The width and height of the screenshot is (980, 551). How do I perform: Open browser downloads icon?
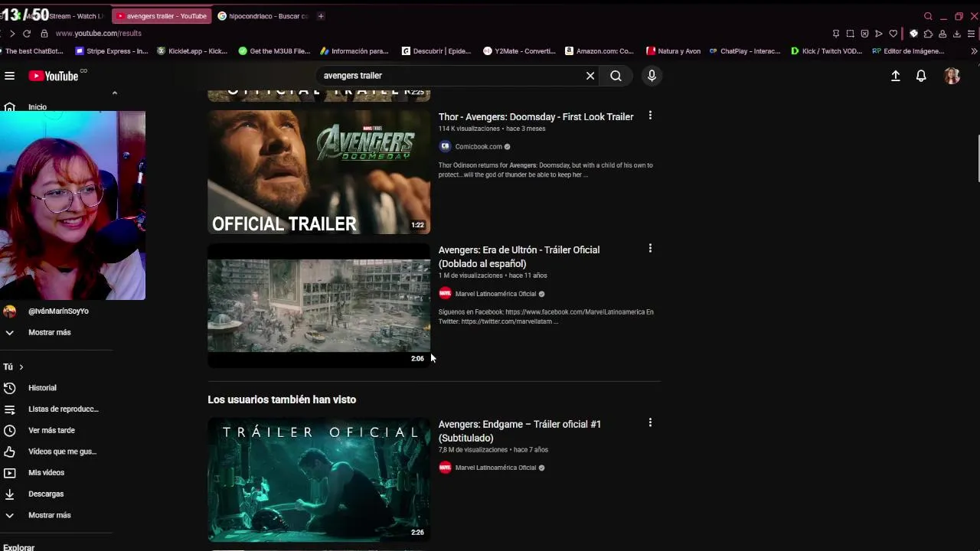957,34
